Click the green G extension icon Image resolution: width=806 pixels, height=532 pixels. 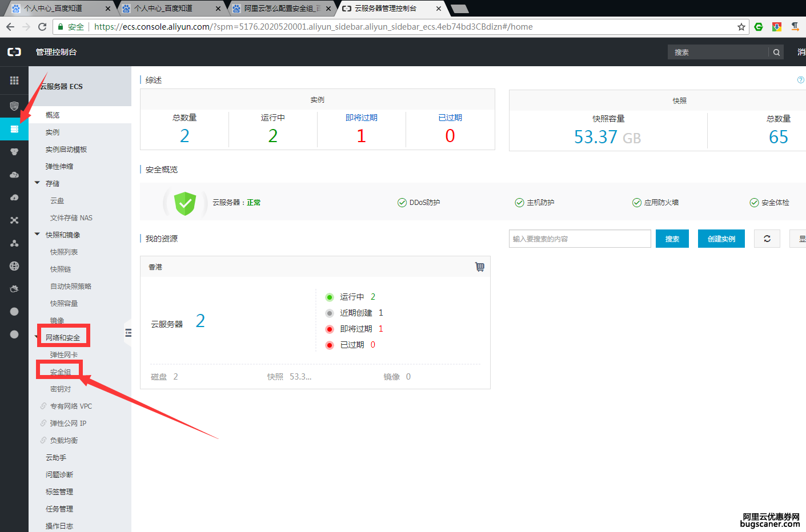pyautogui.click(x=759, y=27)
